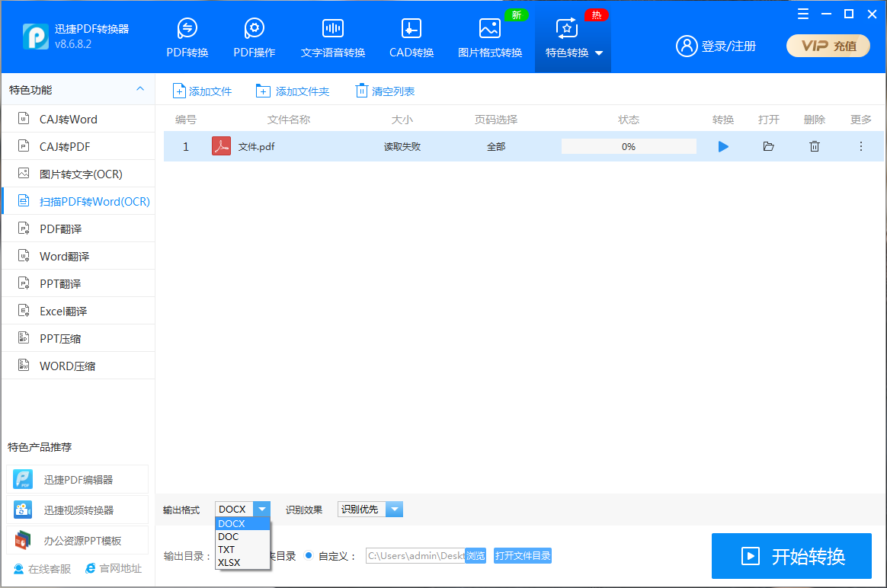The width and height of the screenshot is (887, 588).
Task: Select 扫描PDF转Word(OCR) option
Action: pos(78,201)
